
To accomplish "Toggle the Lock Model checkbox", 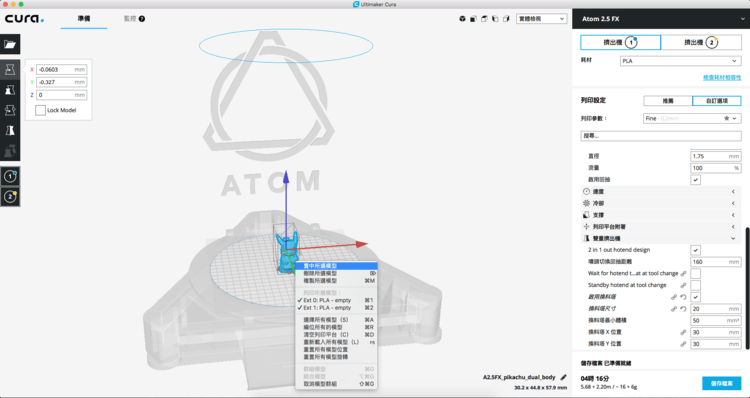I will pyautogui.click(x=41, y=111).
